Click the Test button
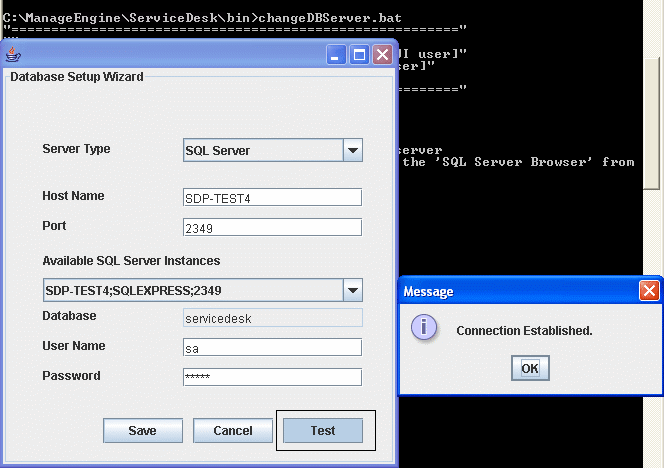This screenshot has height=468, width=664. pos(323,430)
